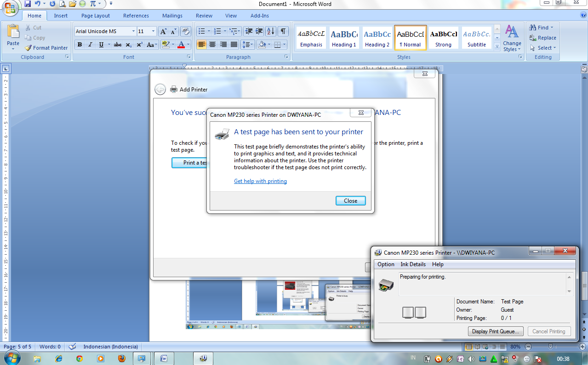Open Google Chrome from the taskbar

80,358
